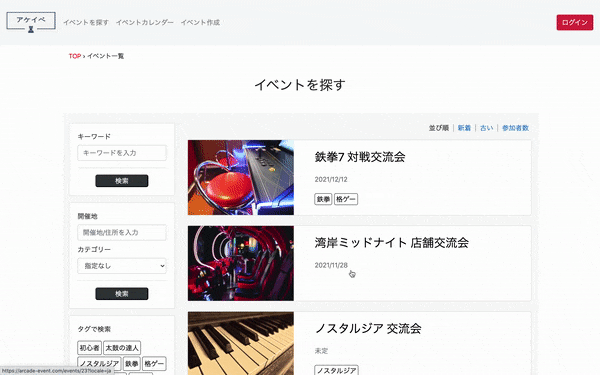Viewport: 600px width, 375px height.
Task: Sort events by 参加者数
Action: click(x=515, y=128)
